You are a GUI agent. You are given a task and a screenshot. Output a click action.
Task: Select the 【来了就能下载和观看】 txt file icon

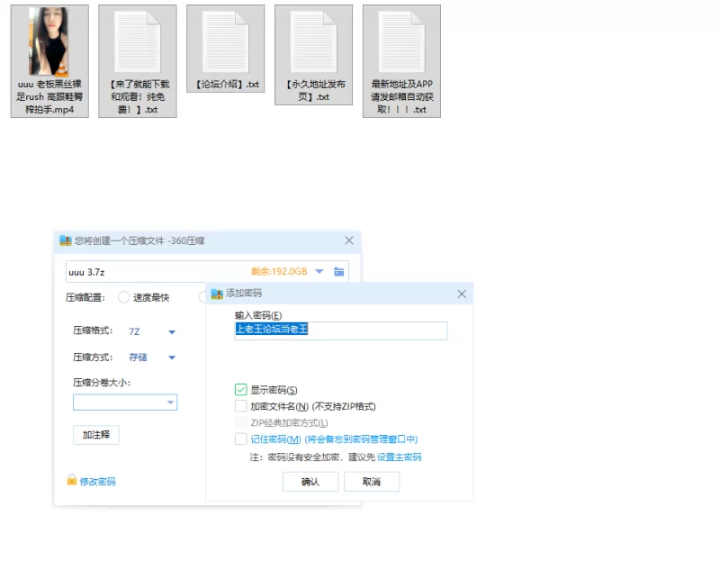click(x=137, y=41)
